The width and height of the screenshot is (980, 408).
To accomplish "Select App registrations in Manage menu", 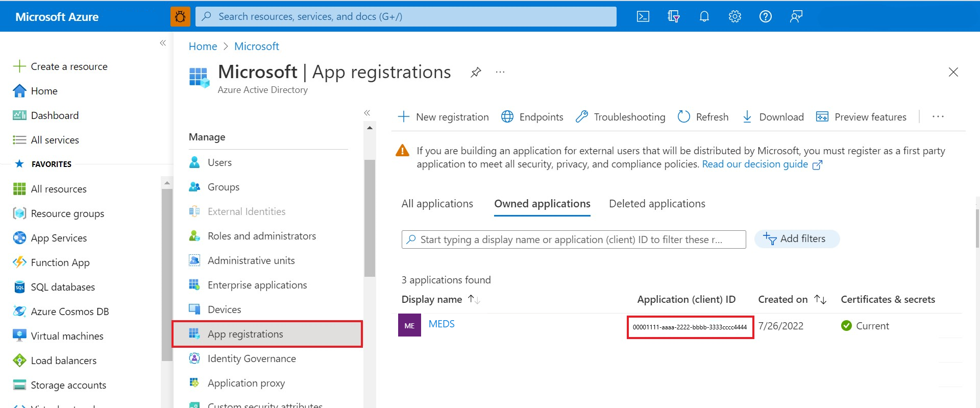I will point(245,334).
